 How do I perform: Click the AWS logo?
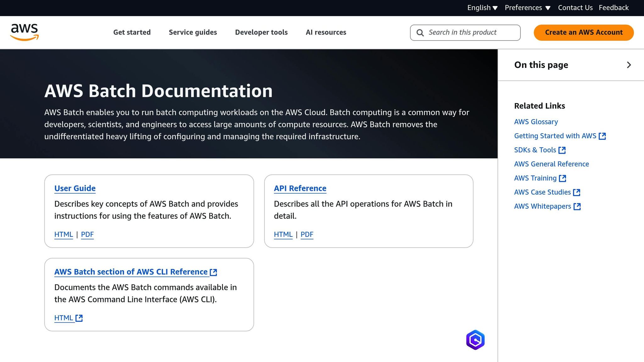pyautogui.click(x=25, y=32)
